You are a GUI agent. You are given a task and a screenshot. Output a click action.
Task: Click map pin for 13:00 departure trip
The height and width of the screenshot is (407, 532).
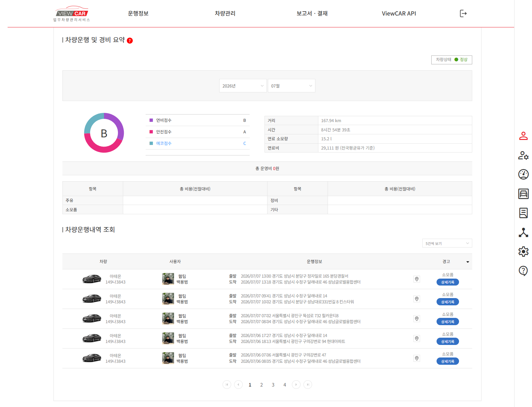(x=417, y=279)
